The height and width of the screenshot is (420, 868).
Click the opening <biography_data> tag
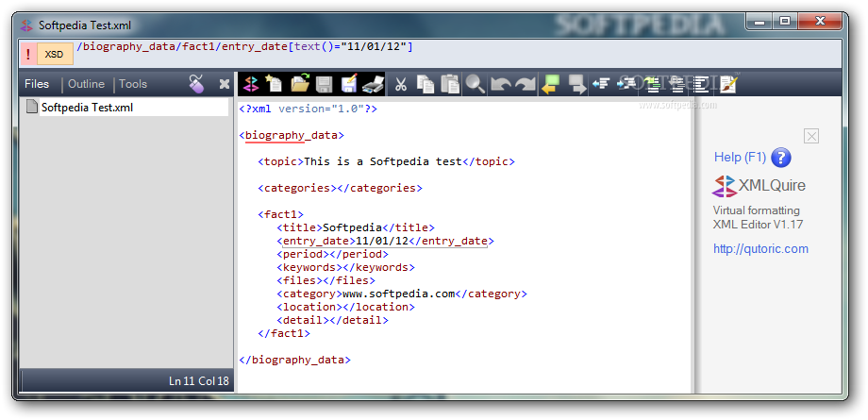tap(292, 135)
